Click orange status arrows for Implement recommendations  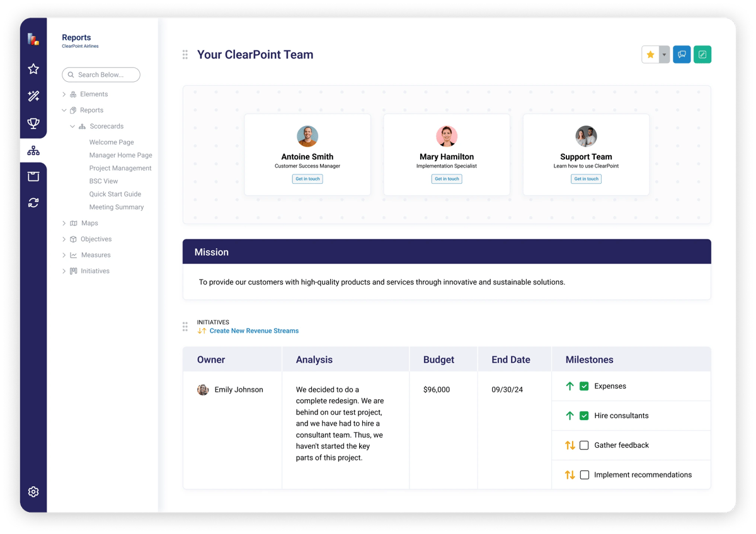570,475
